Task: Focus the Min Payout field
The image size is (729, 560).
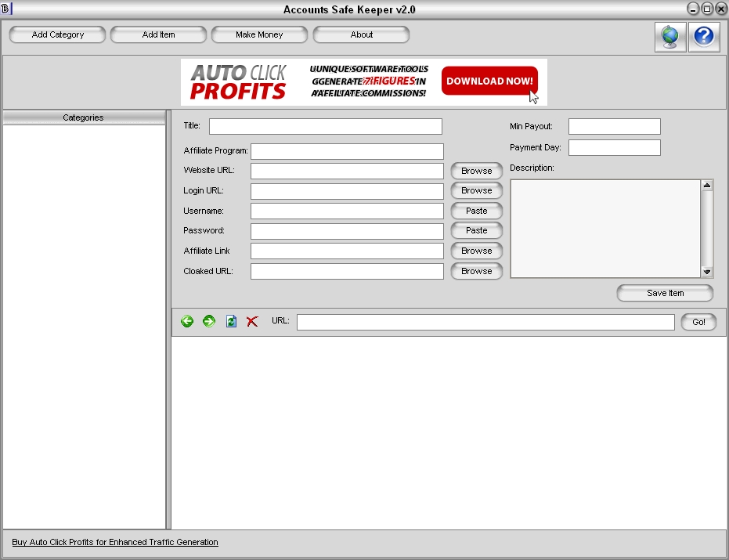Action: pyautogui.click(x=614, y=127)
